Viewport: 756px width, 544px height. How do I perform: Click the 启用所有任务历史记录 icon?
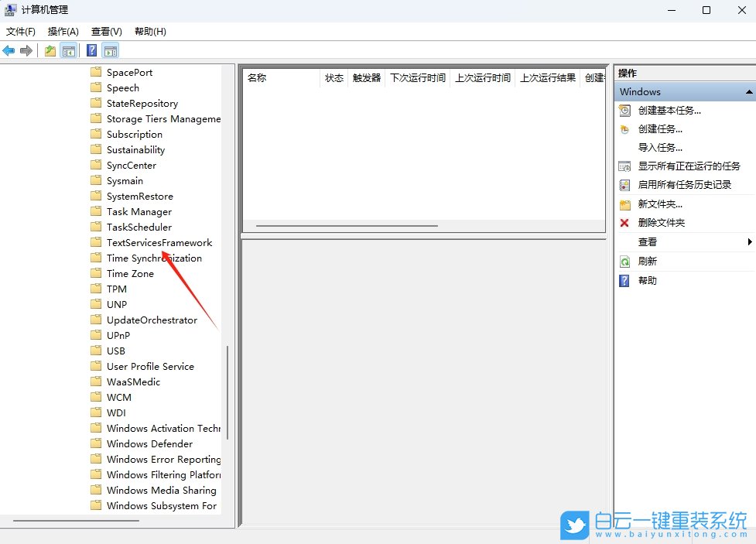[624, 185]
